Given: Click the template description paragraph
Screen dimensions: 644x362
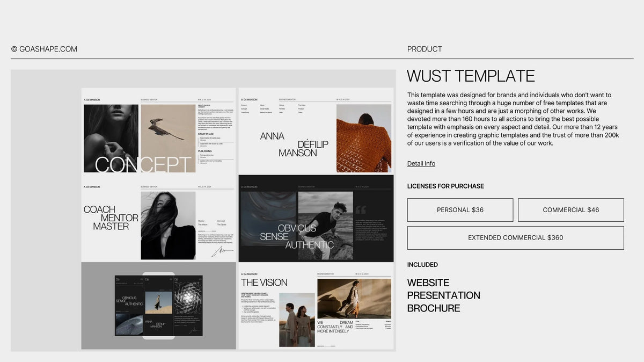Looking at the screenshot, I should (514, 119).
